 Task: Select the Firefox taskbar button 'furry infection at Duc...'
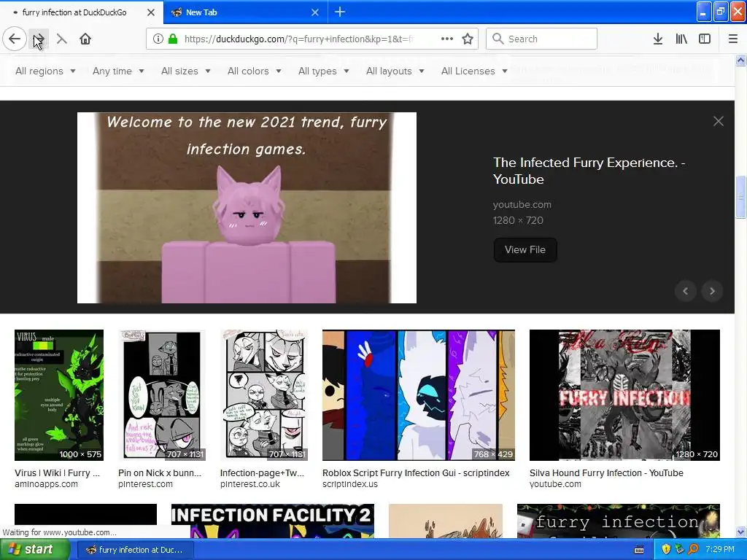tap(135, 550)
